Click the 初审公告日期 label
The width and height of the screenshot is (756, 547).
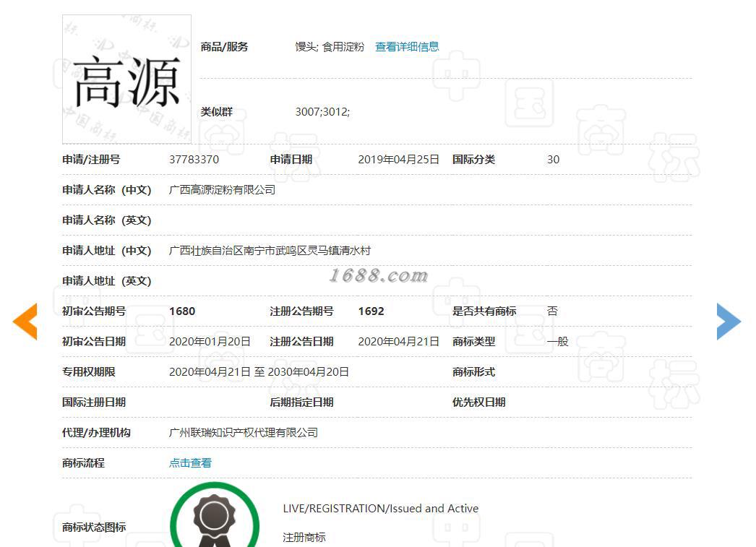coord(94,342)
